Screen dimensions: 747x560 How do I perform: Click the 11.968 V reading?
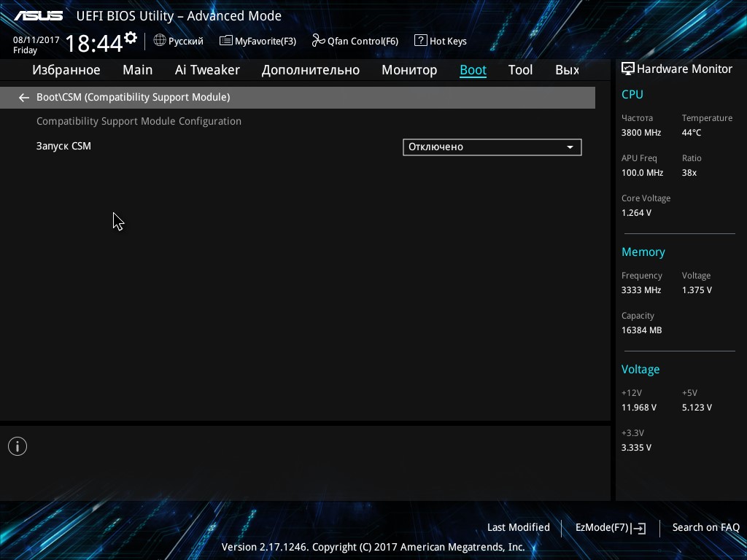click(639, 408)
